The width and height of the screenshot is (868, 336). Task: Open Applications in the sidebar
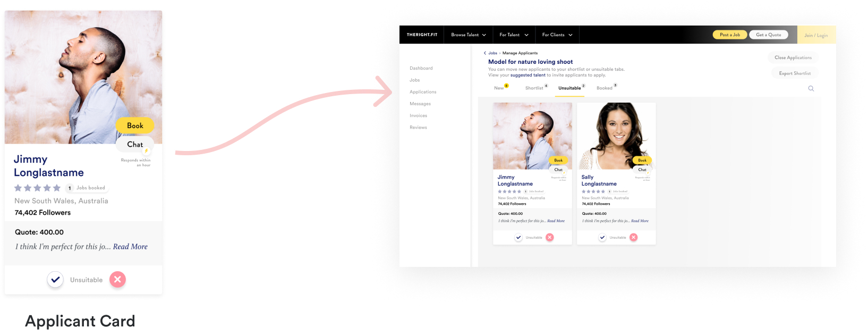tap(423, 92)
